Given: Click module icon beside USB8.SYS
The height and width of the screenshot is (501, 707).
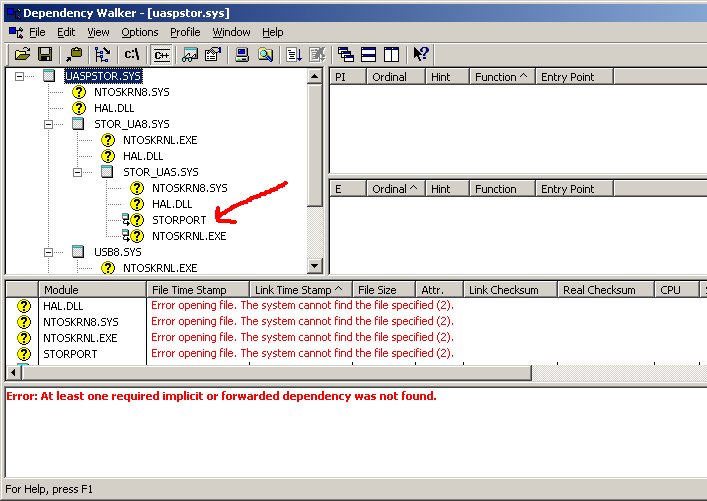Looking at the screenshot, I should click(78, 252).
